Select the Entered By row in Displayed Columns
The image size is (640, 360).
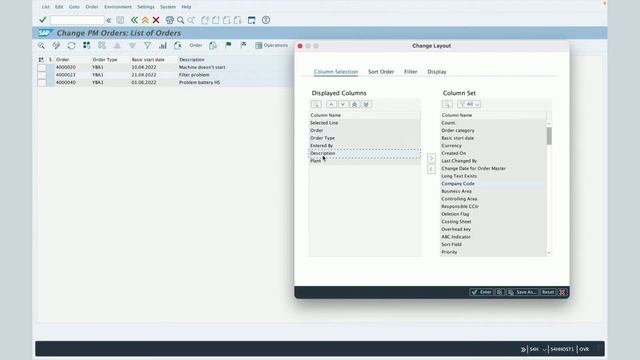pyautogui.click(x=364, y=146)
